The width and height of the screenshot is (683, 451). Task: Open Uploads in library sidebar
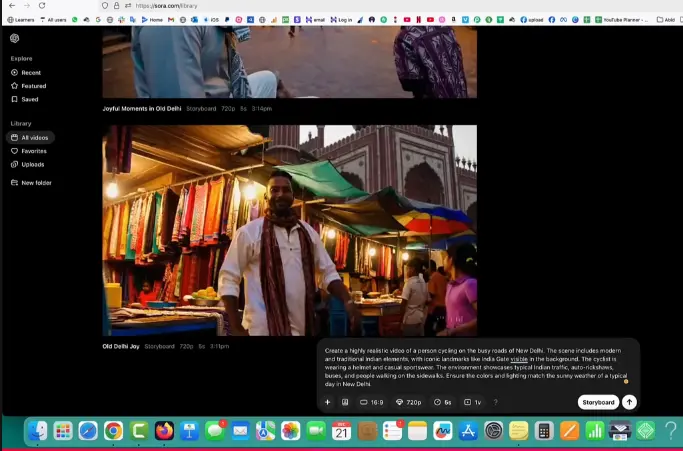[x=32, y=164]
